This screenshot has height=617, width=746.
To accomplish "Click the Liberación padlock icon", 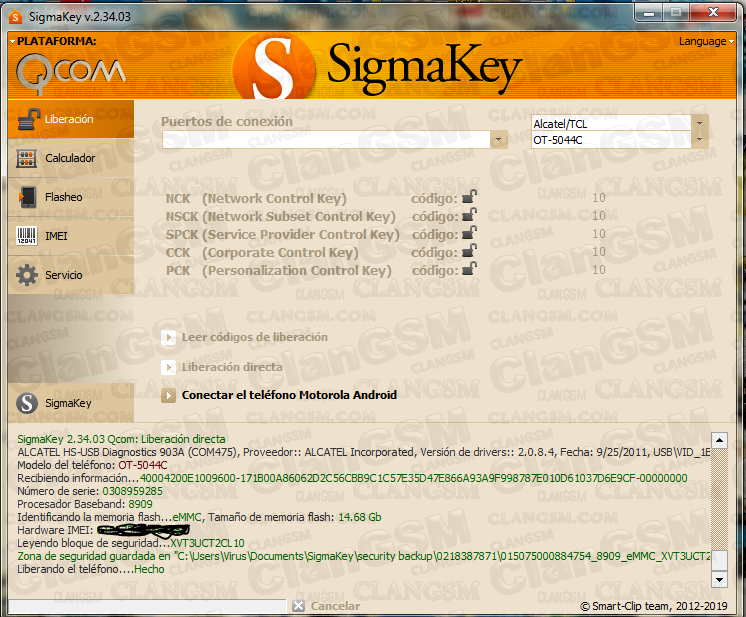I will (x=28, y=119).
